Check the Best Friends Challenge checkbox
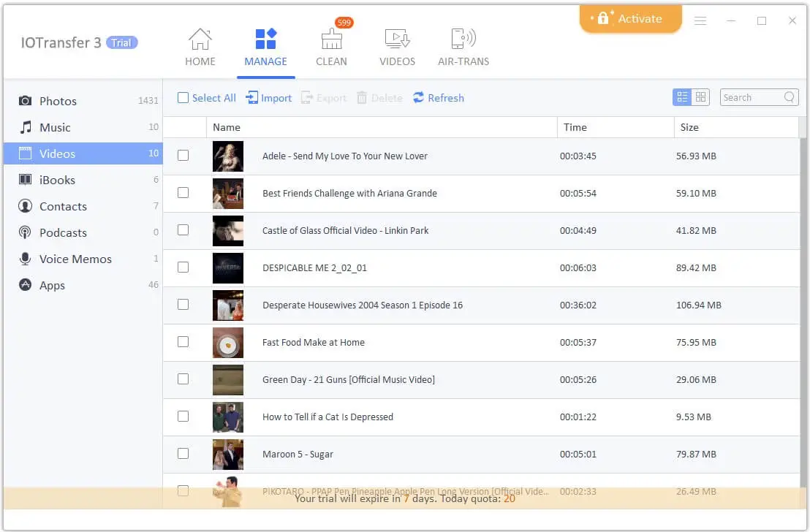This screenshot has height=532, width=810. (183, 193)
